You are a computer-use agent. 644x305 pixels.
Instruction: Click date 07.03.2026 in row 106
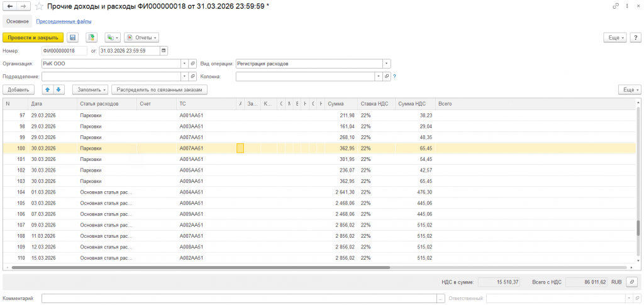point(43,214)
